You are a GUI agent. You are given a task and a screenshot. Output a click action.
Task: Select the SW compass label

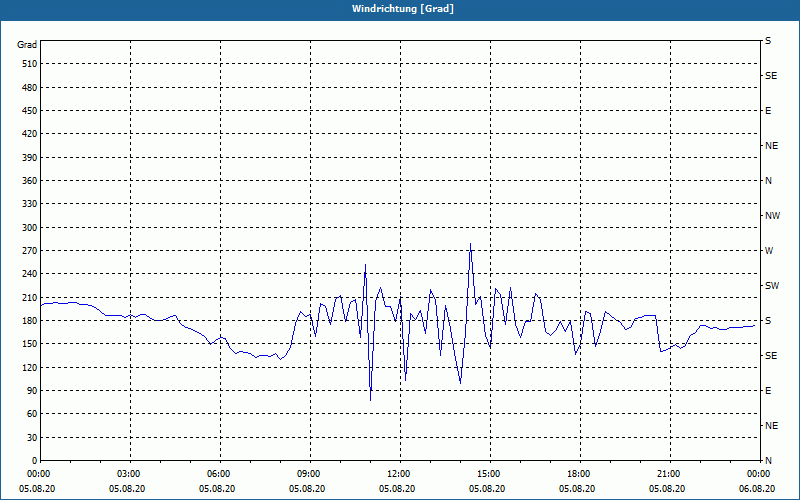(x=772, y=286)
